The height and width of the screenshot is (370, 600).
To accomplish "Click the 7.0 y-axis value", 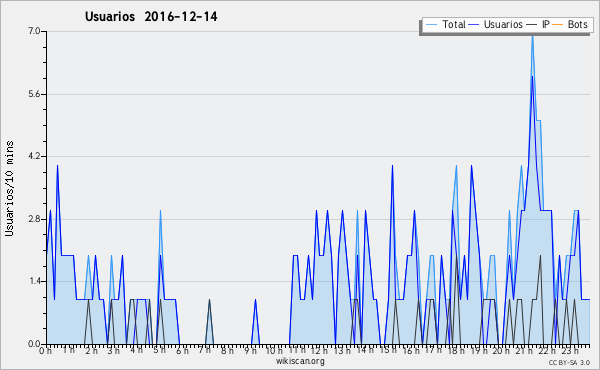I will (34, 31).
